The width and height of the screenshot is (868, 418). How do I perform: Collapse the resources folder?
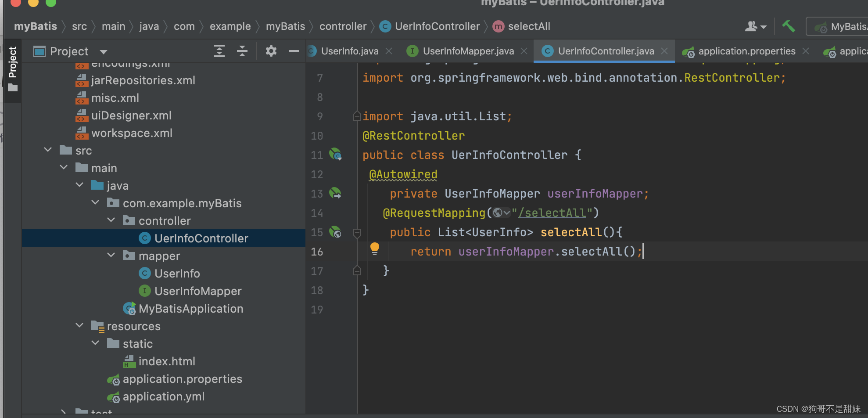pyautogui.click(x=79, y=326)
